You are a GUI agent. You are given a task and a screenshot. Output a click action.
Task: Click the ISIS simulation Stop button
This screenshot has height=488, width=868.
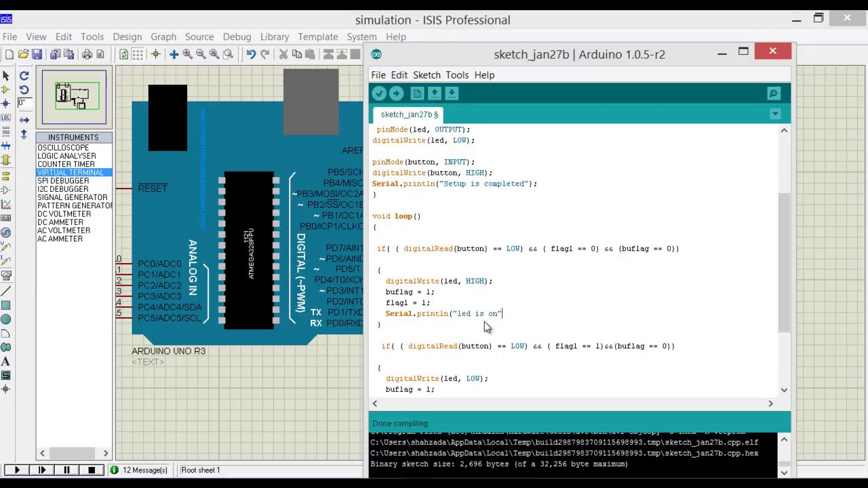pos(92,470)
